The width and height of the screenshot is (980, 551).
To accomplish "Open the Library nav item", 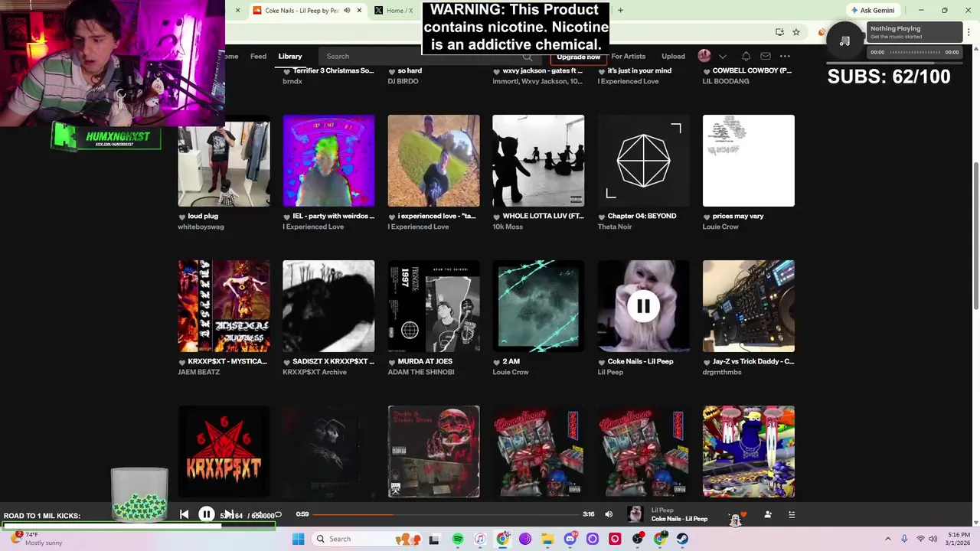I will click(290, 56).
